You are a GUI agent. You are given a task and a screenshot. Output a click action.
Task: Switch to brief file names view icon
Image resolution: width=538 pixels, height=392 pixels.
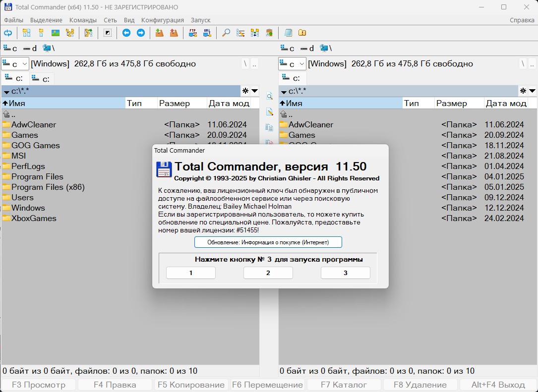point(26,33)
